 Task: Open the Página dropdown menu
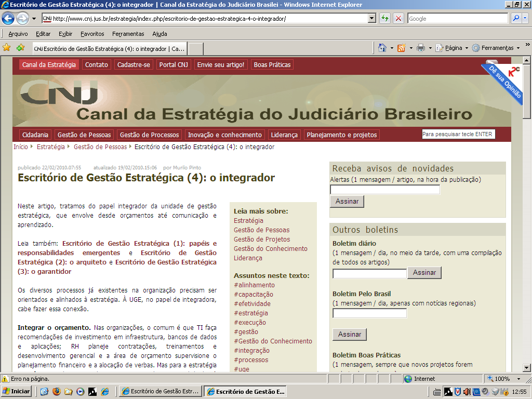(x=449, y=48)
